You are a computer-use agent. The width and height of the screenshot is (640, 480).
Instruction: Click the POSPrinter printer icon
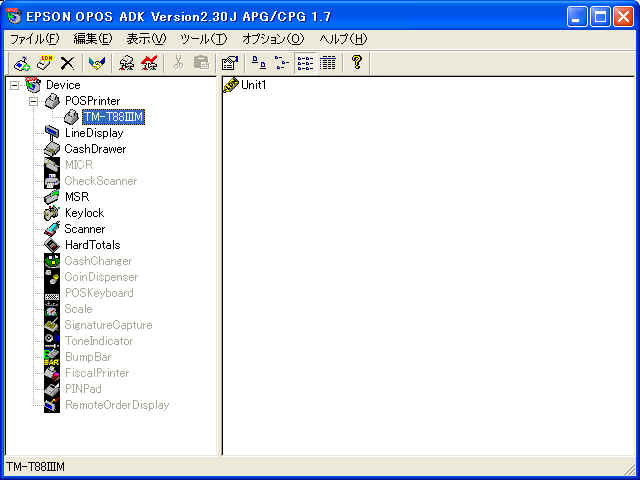point(52,101)
